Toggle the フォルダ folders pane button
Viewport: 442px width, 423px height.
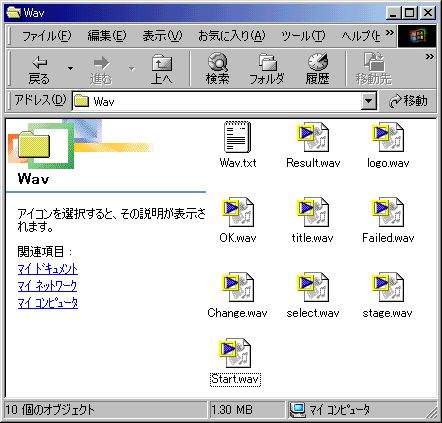click(267, 69)
